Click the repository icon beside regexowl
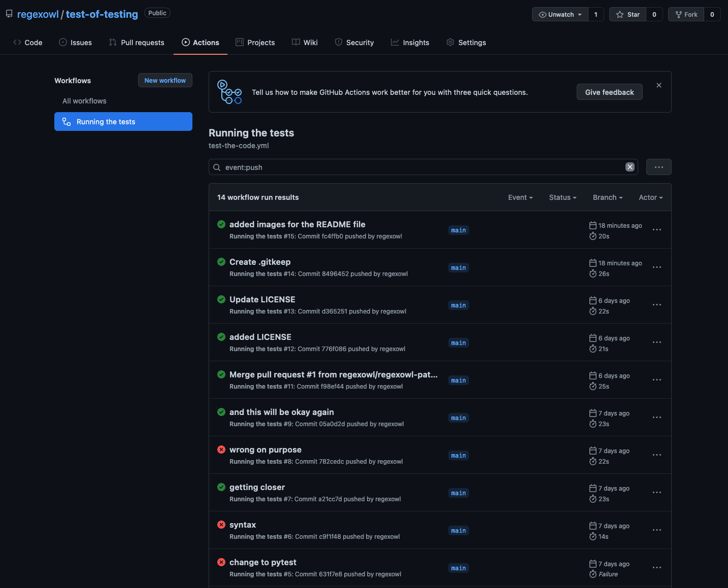This screenshot has width=728, height=588. tap(9, 14)
